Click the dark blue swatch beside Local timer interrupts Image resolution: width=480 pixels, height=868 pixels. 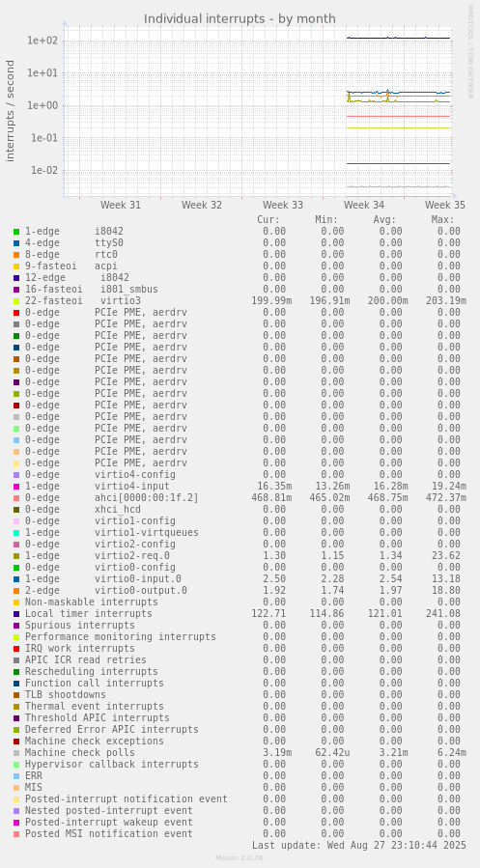pos(16,613)
